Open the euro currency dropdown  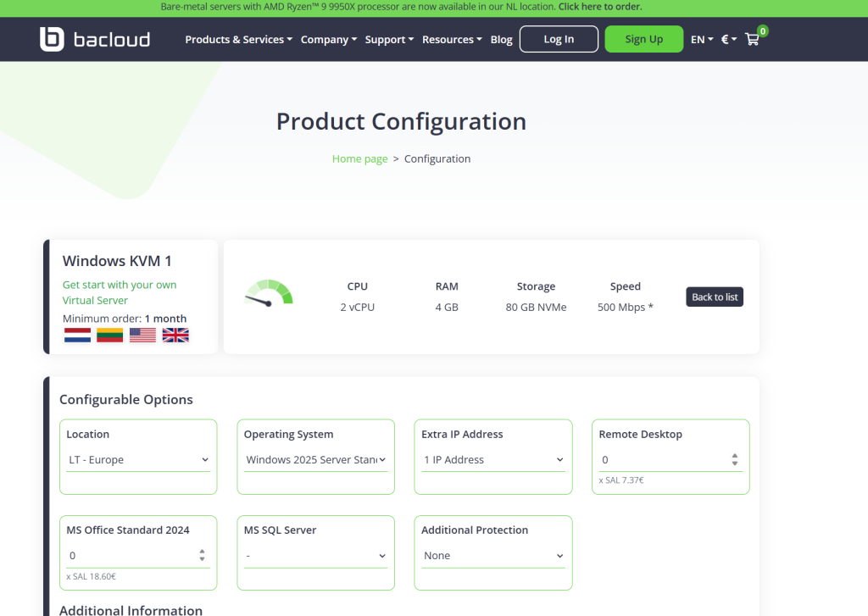coord(728,39)
